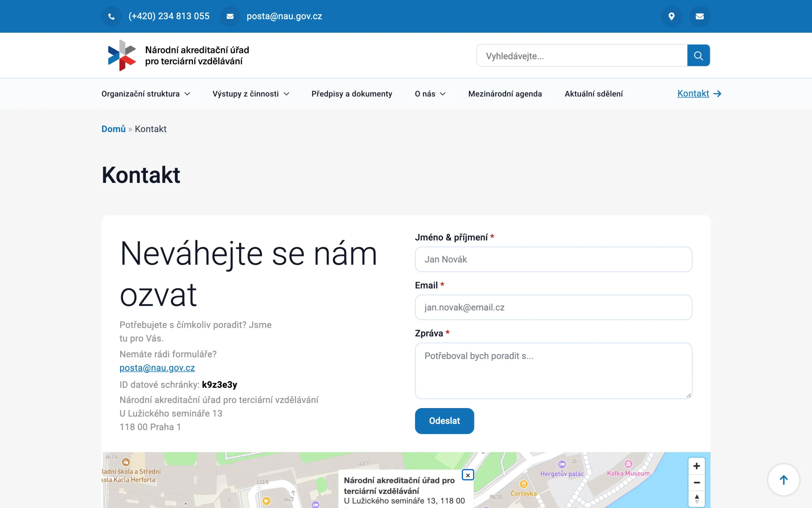The image size is (812, 508).
Task: Click the textarea resize handle of Zpráva
Action: (x=689, y=395)
